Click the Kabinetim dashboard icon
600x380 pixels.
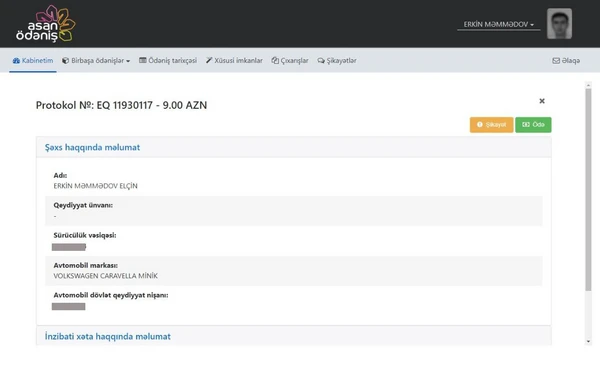16,61
